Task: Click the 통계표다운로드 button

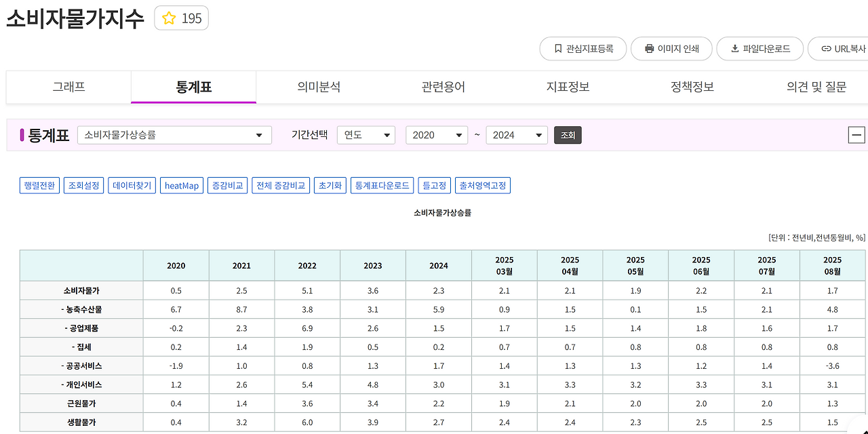Action: (x=382, y=185)
